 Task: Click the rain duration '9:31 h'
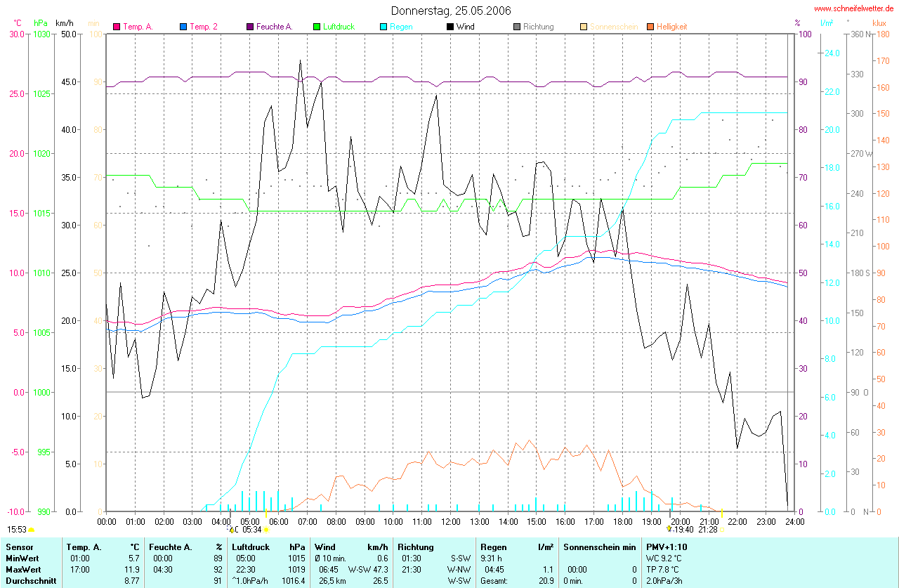(x=492, y=558)
